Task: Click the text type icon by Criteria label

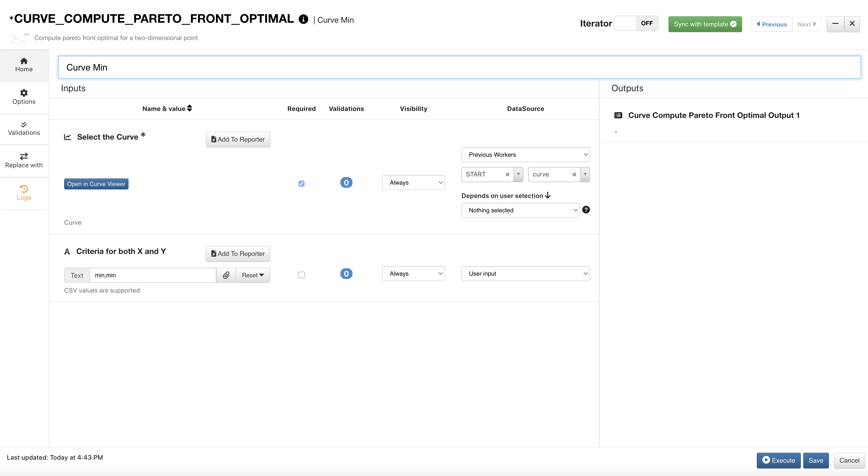Action: 67,252
